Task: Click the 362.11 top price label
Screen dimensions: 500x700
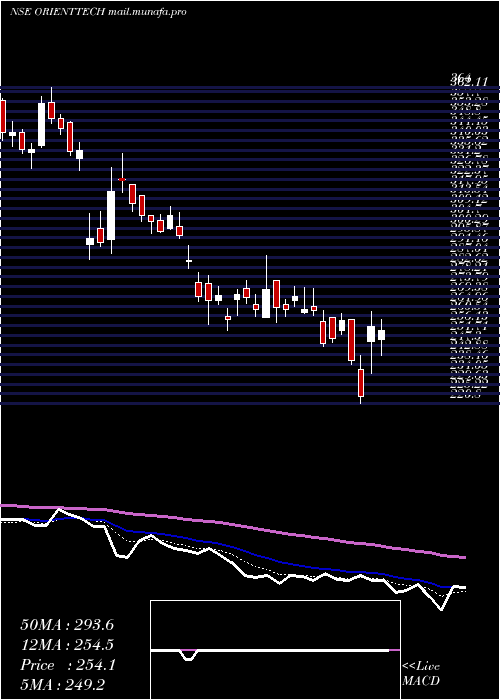Action: [x=469, y=82]
